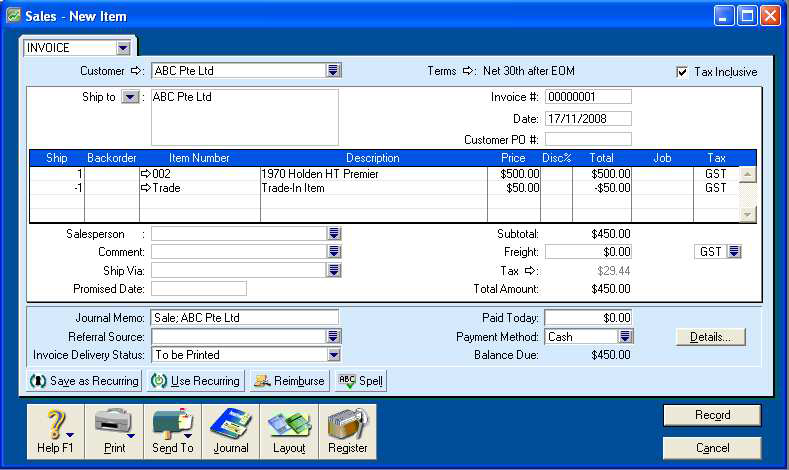Open the INVOICE type dropdown

(x=123, y=48)
